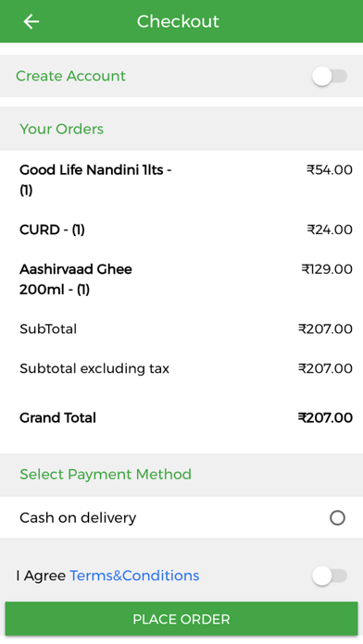Tap the Your Orders section header
This screenshot has width=363, height=644.
[62, 129]
